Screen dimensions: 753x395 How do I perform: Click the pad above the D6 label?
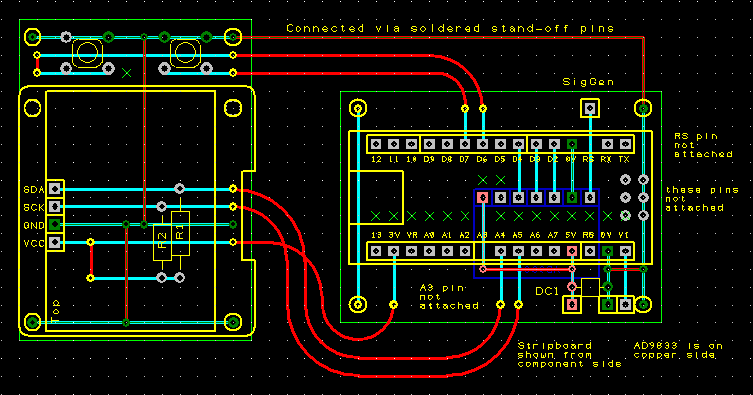(483, 144)
